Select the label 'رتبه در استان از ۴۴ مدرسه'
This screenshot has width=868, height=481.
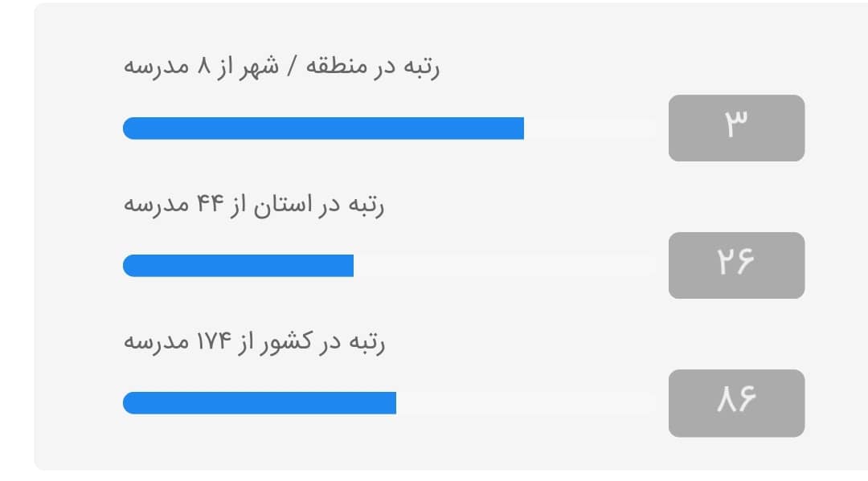(253, 205)
